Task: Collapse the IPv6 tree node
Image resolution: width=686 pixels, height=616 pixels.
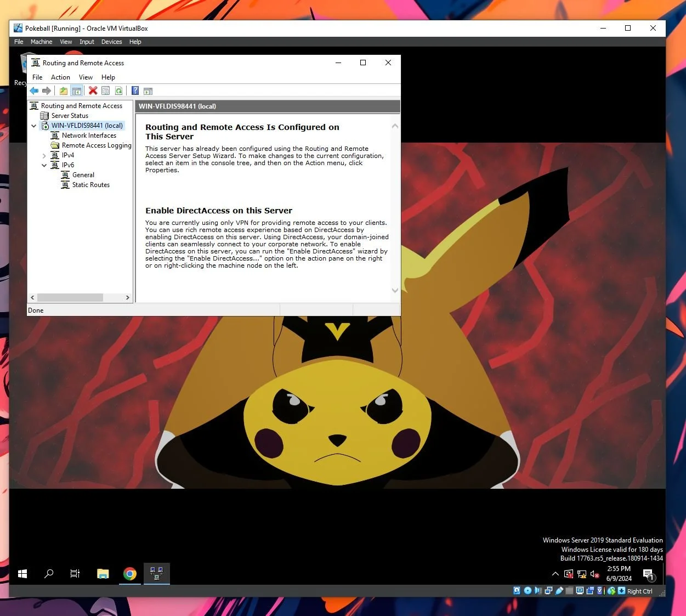Action: pos(44,165)
